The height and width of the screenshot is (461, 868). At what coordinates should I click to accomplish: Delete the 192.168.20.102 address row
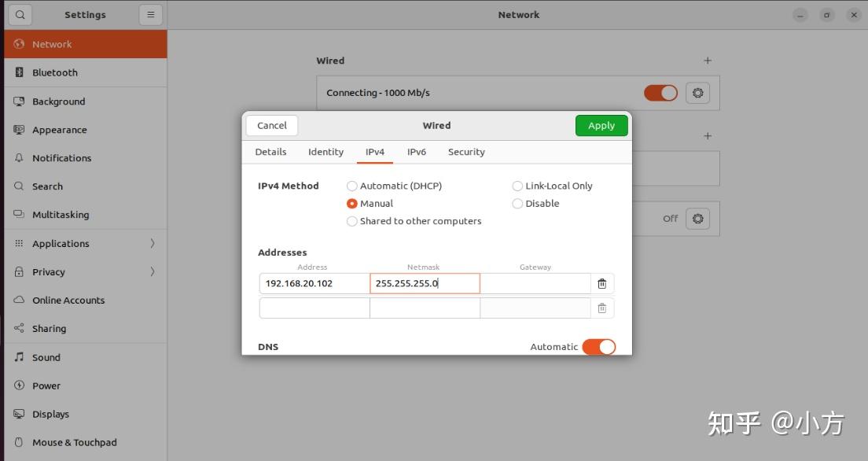coord(602,283)
